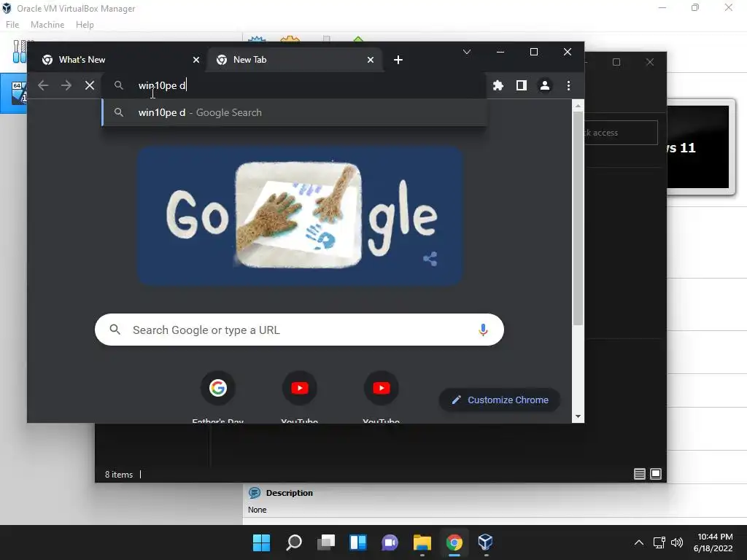Start voice search with the microphone icon
Screen dimensions: 747x560
coord(483,330)
